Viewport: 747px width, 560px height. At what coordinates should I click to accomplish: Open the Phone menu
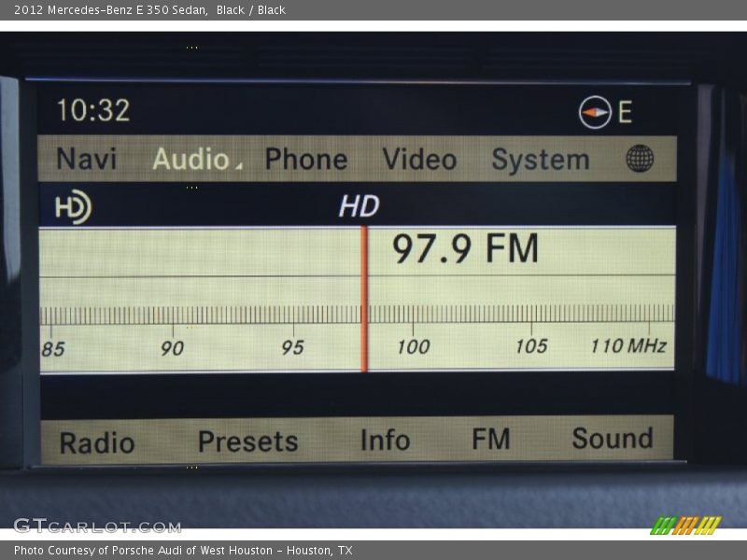[x=306, y=159]
